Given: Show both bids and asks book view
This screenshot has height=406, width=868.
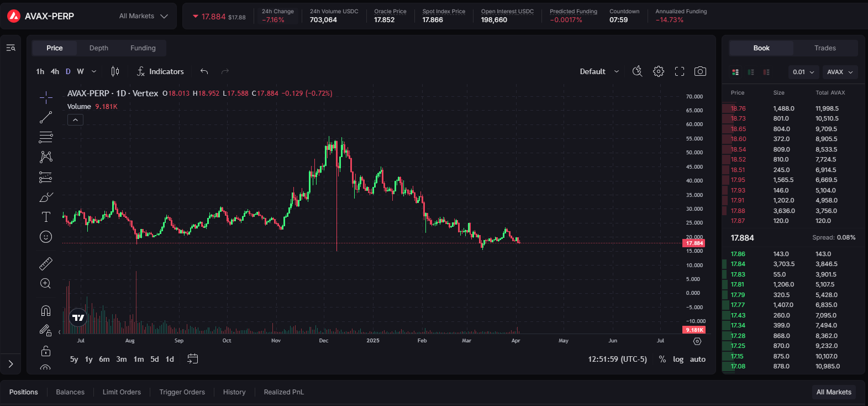Looking at the screenshot, I should (735, 72).
